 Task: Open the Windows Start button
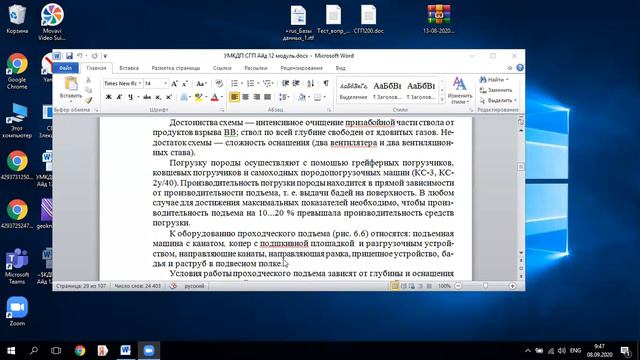pyautogui.click(x=11, y=350)
